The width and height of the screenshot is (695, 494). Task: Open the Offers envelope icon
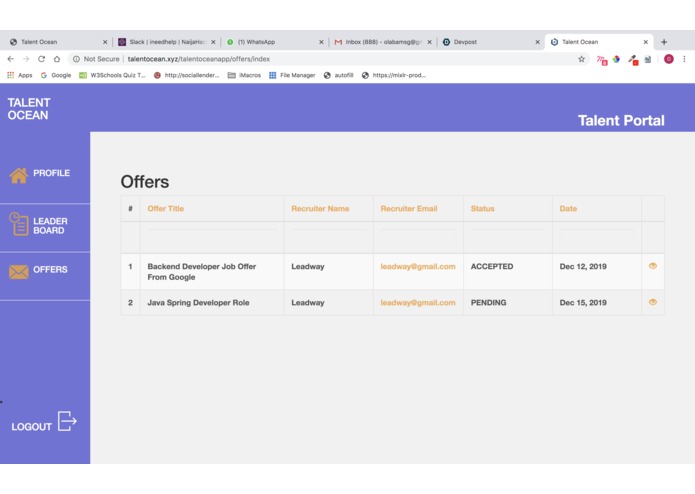[x=19, y=272]
